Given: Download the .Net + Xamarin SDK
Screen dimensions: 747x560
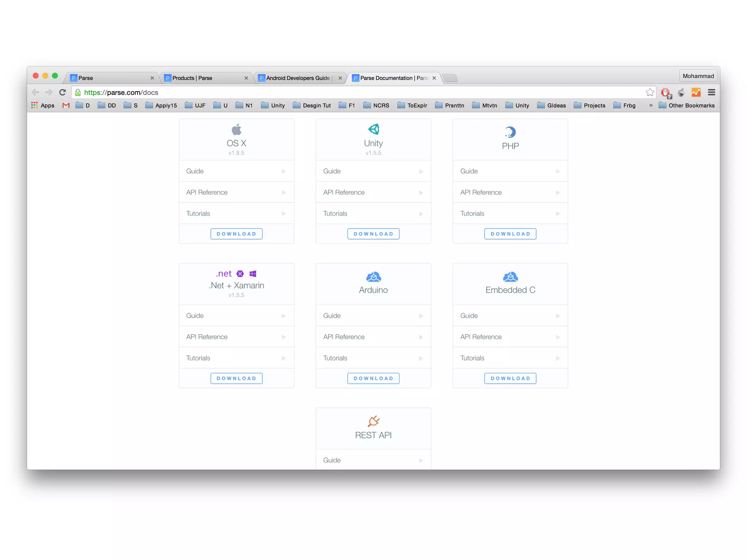Looking at the screenshot, I should point(236,378).
